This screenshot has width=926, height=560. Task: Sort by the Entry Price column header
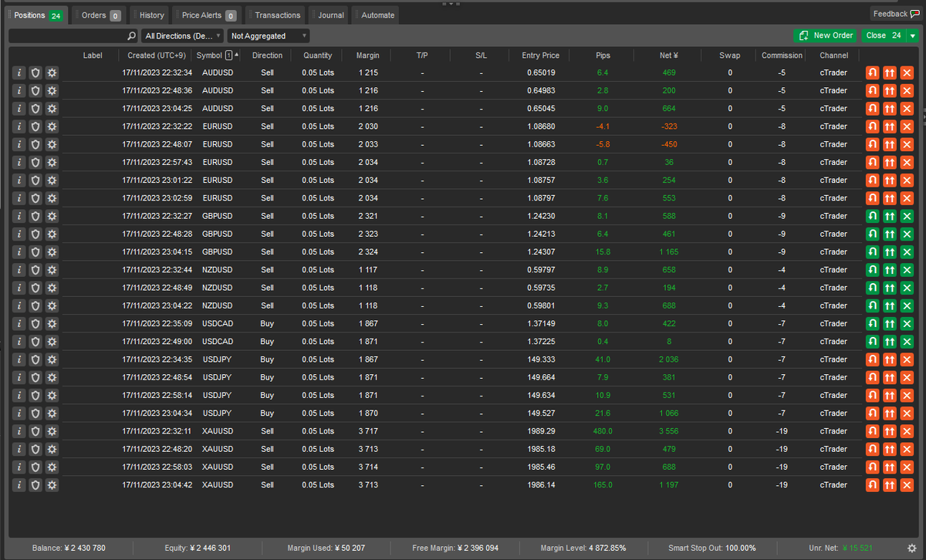(x=540, y=56)
